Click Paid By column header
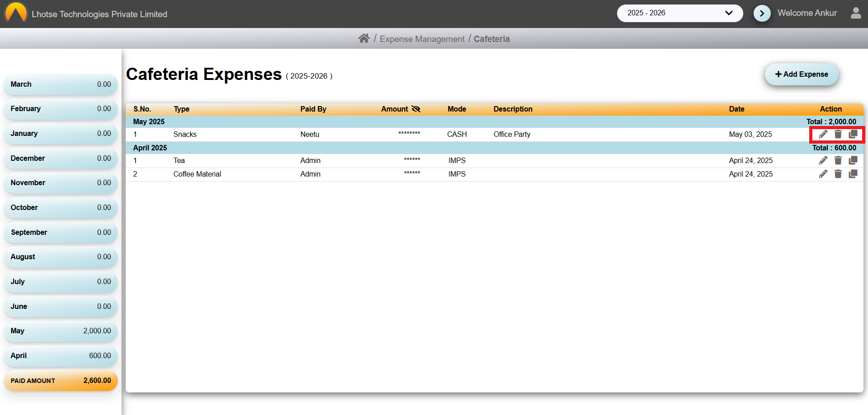Image resolution: width=868 pixels, height=415 pixels. [x=313, y=109]
